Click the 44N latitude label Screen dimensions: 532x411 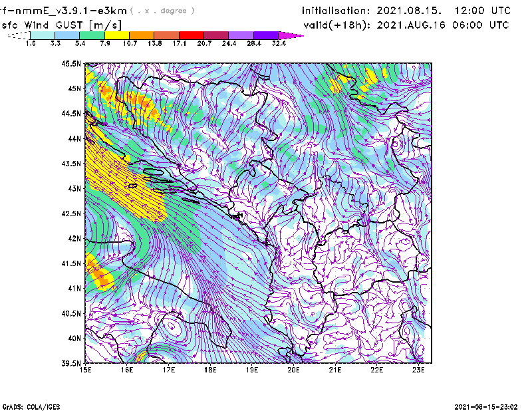coord(74,138)
